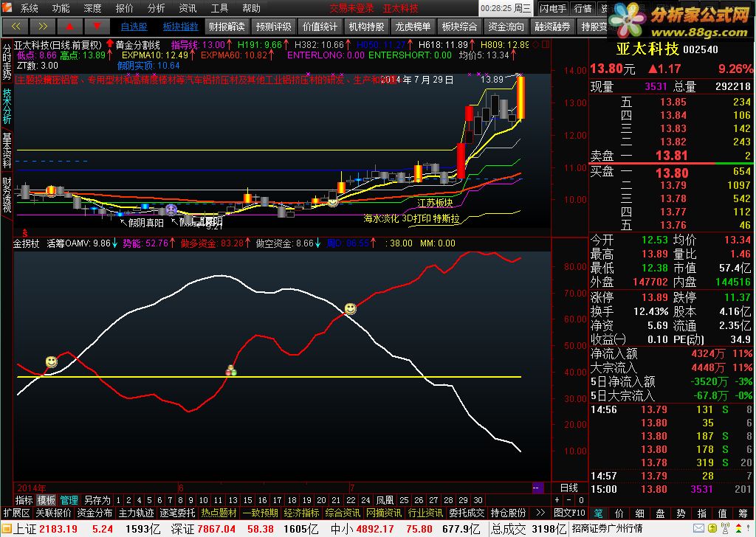Screen dimensions: 756x537
Task: Click the signal antenna icon in status bar
Action: tap(725, 529)
